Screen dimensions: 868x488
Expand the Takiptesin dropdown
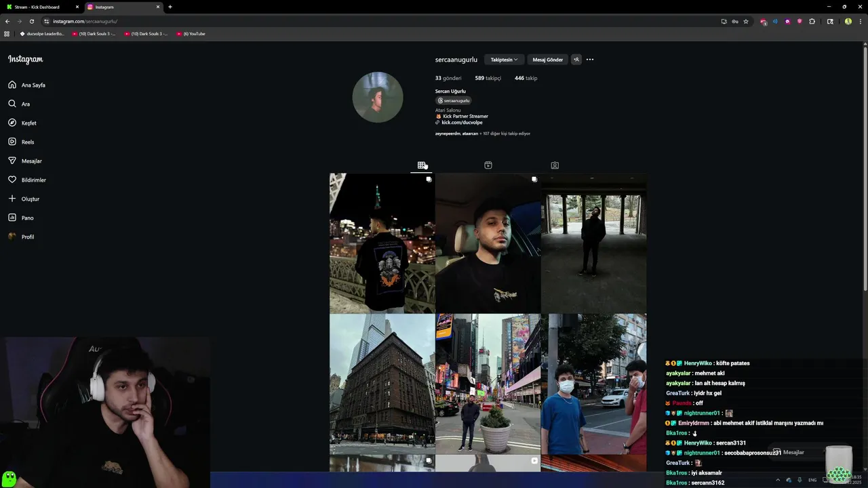pyautogui.click(x=504, y=60)
